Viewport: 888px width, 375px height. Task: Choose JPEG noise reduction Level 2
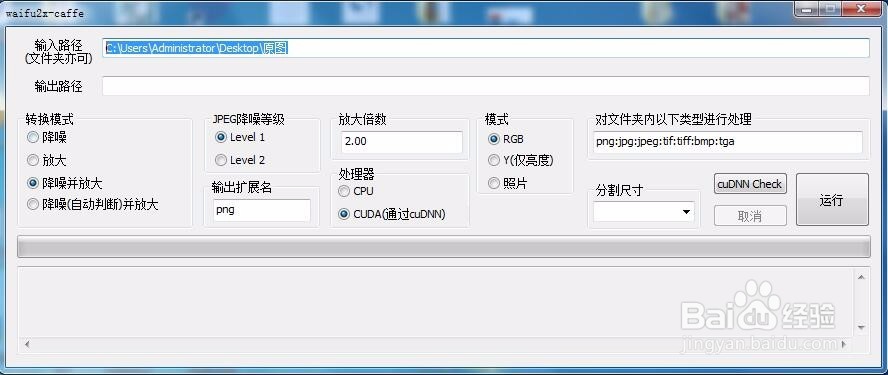click(240, 160)
